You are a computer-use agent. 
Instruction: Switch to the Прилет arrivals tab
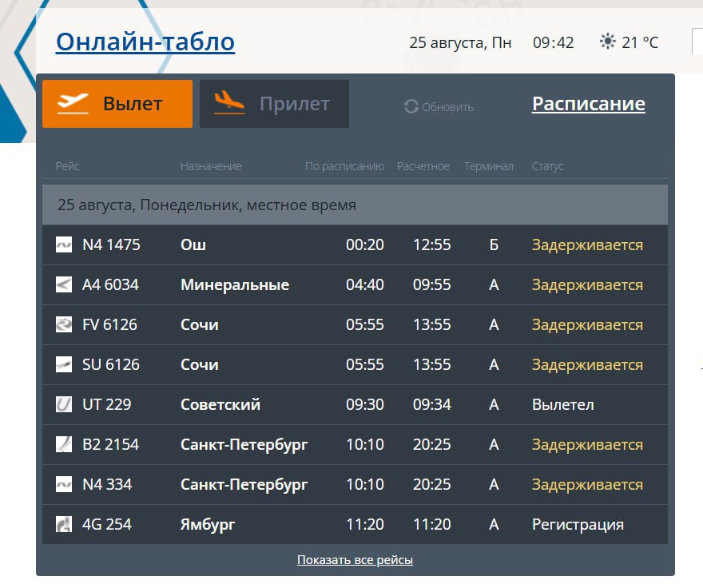pos(274,104)
